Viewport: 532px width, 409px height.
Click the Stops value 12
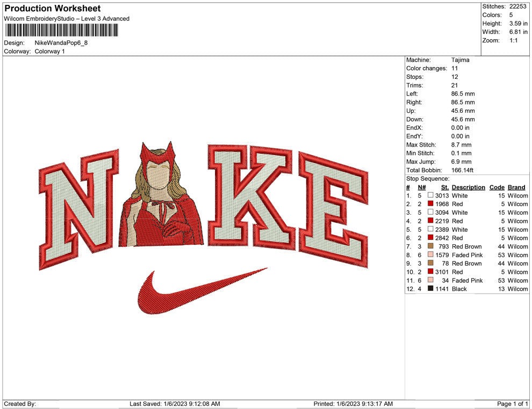(x=455, y=77)
